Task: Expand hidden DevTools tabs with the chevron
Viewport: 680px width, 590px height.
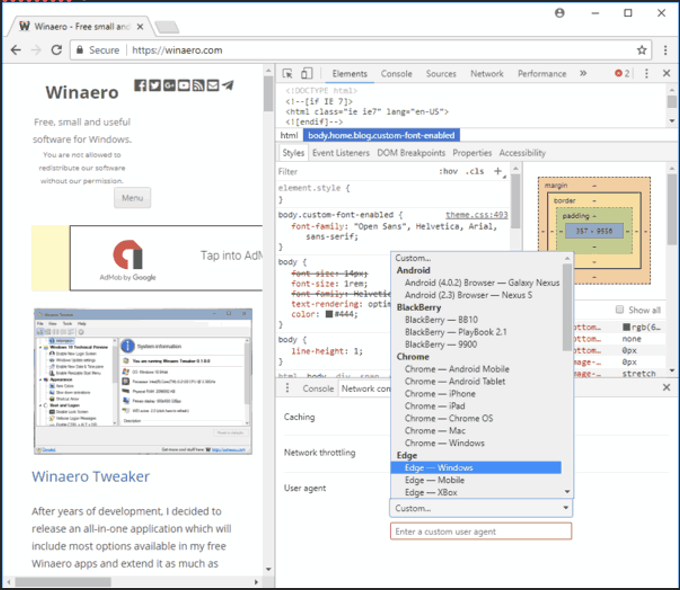Action: point(585,74)
